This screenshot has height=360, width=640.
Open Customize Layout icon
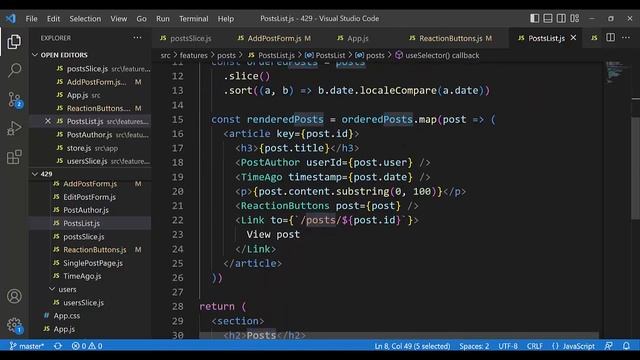pyautogui.click(x=575, y=18)
